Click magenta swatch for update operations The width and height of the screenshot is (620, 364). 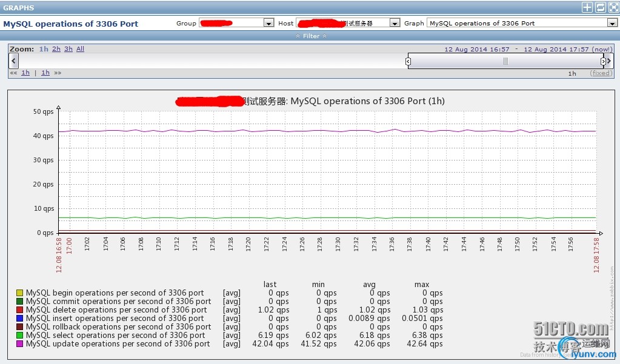[x=20, y=344]
